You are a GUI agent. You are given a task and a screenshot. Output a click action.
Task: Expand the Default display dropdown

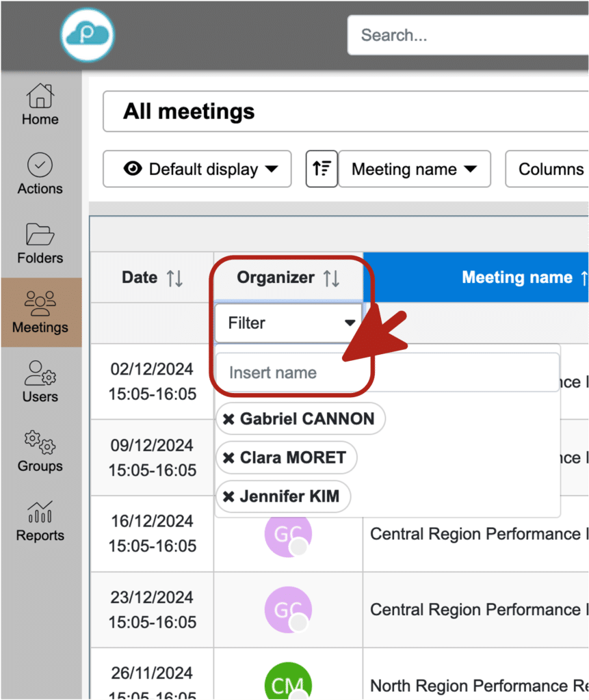(x=197, y=169)
